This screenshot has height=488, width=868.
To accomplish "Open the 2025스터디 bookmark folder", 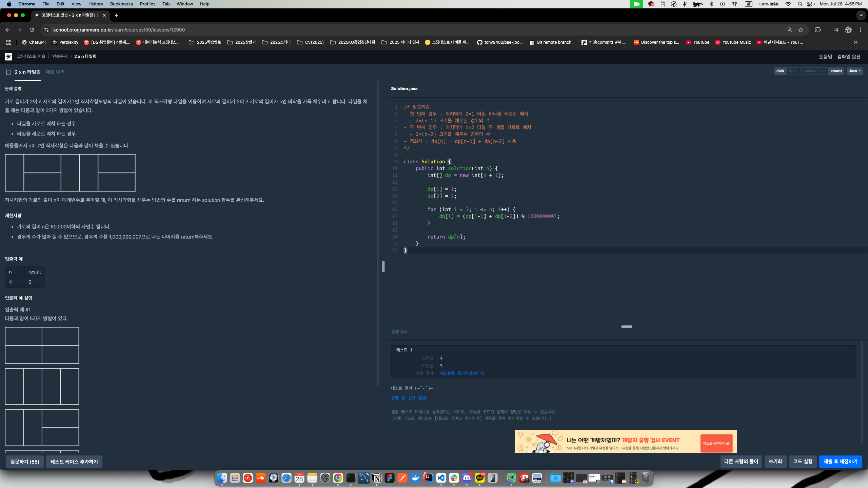I will click(x=277, y=42).
